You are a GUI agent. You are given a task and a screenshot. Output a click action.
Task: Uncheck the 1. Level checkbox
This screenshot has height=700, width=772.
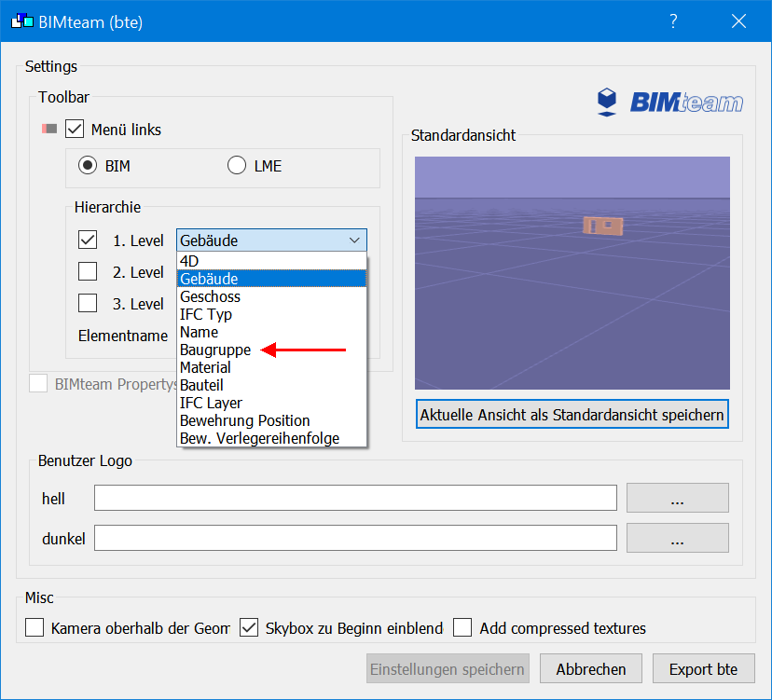click(x=88, y=240)
